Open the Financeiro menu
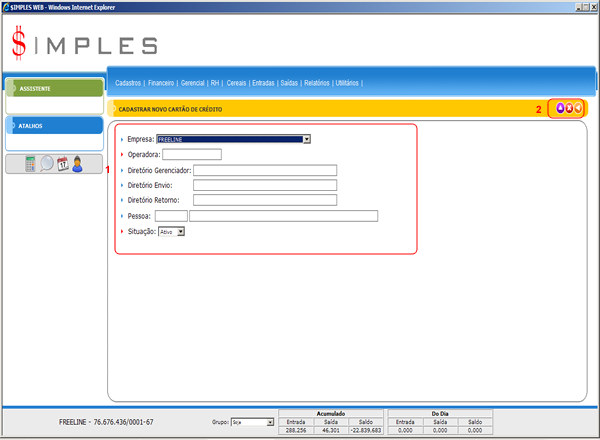This screenshot has width=600, height=440. click(163, 83)
